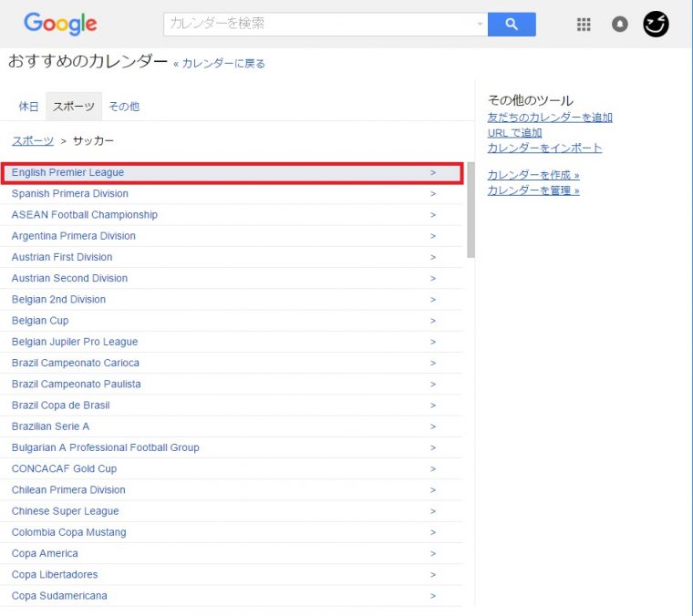Select Brazil Campeonato Paulista
The height and width of the screenshot is (616, 693).
click(x=232, y=385)
